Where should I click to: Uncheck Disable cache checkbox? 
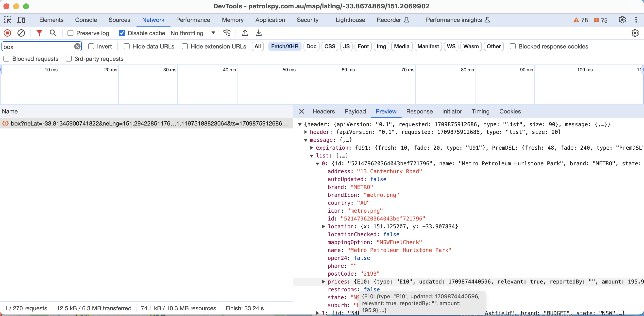coord(122,33)
